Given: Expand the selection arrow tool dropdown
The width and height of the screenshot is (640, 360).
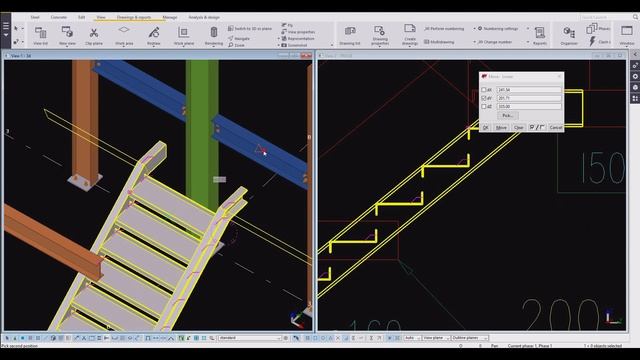Looking at the screenshot, I should (22, 29).
